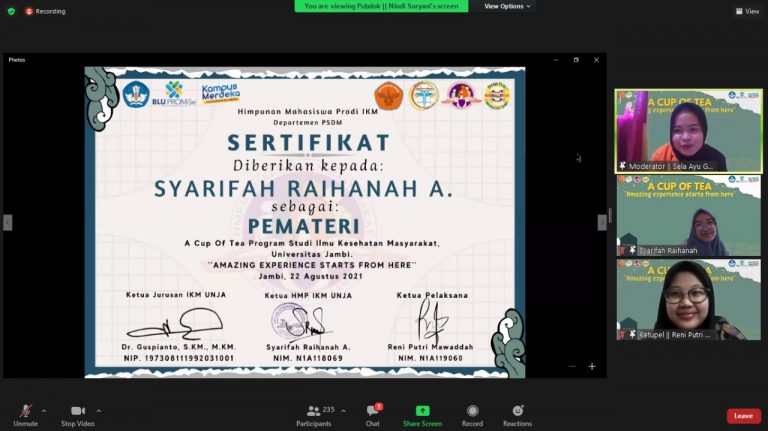Click Reni Putri Mawaddah signature name
This screenshot has width=768, height=431.
pyautogui.click(x=431, y=347)
